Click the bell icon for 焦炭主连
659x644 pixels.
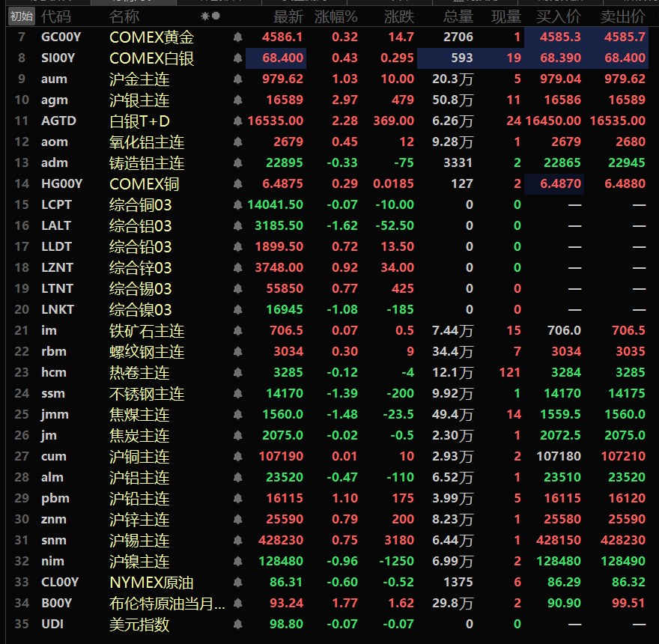[x=238, y=436]
